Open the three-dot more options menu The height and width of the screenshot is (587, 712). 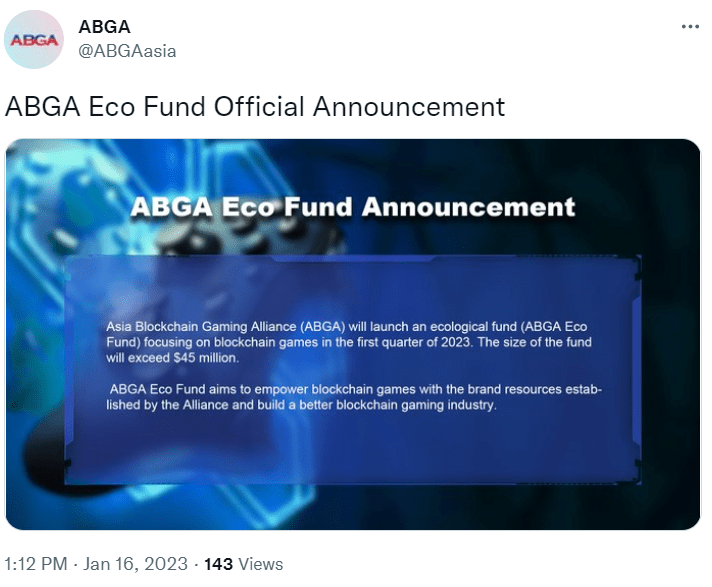(x=690, y=27)
